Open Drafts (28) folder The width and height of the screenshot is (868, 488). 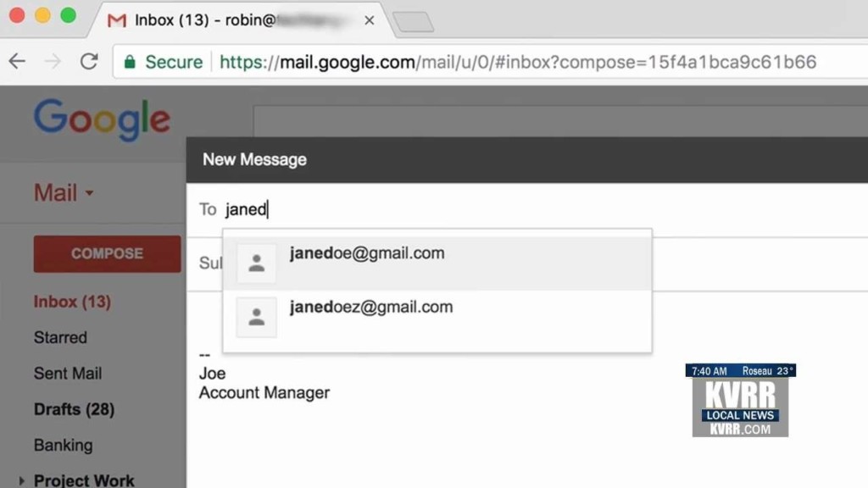pos(75,409)
